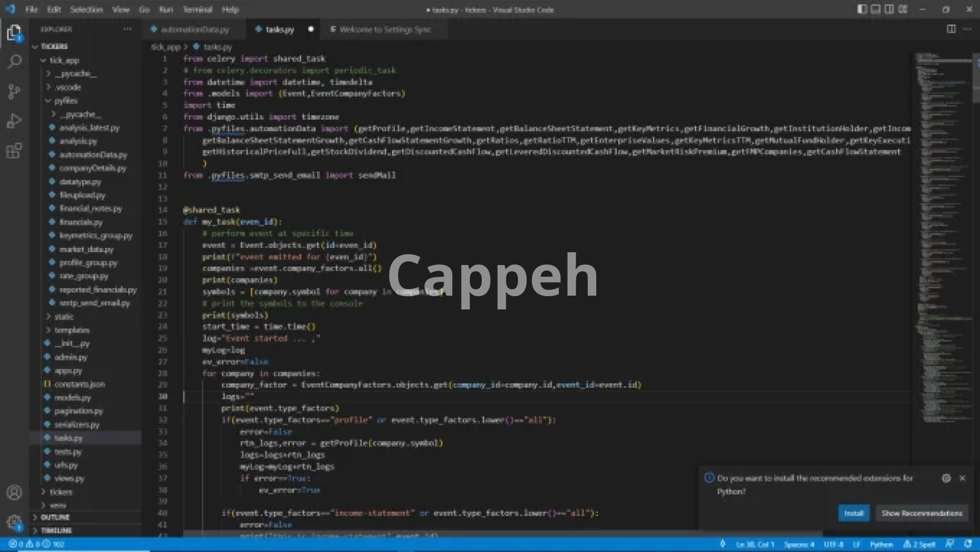This screenshot has height=552, width=980.
Task: Open the Search view in activity bar
Action: (x=14, y=62)
